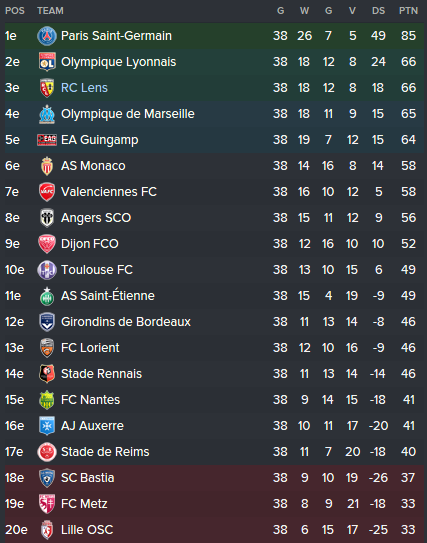Screen dimensions: 427x543
Task: Sort by the DS column header
Action: tap(378, 11)
